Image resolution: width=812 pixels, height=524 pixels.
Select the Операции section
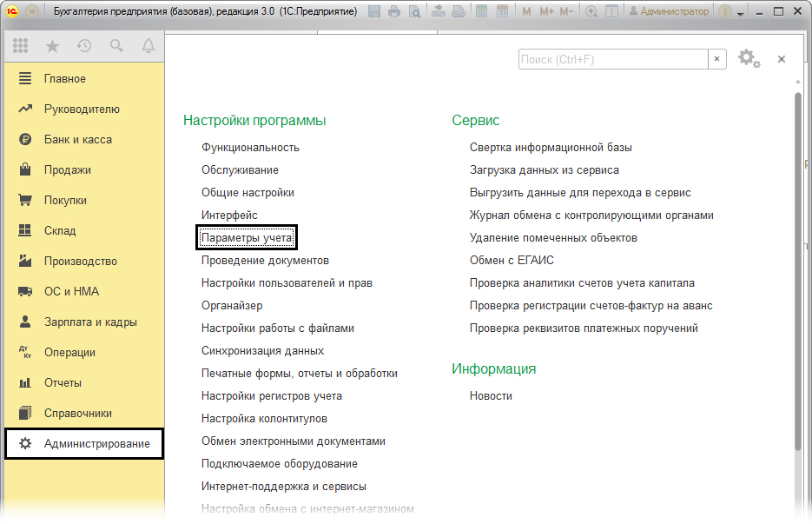(x=84, y=353)
